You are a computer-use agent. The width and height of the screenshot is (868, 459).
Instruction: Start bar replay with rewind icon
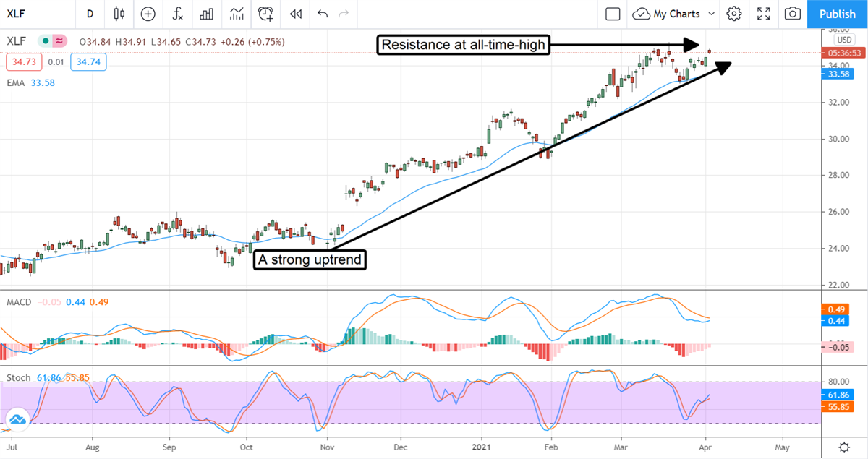295,14
